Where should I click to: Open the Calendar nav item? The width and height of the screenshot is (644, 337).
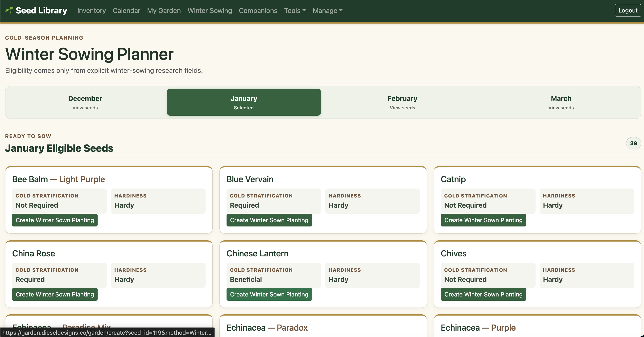(126, 11)
